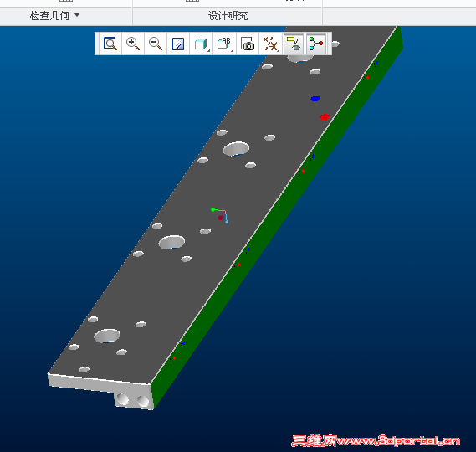Click the Refit view icon

pyautogui.click(x=110, y=44)
